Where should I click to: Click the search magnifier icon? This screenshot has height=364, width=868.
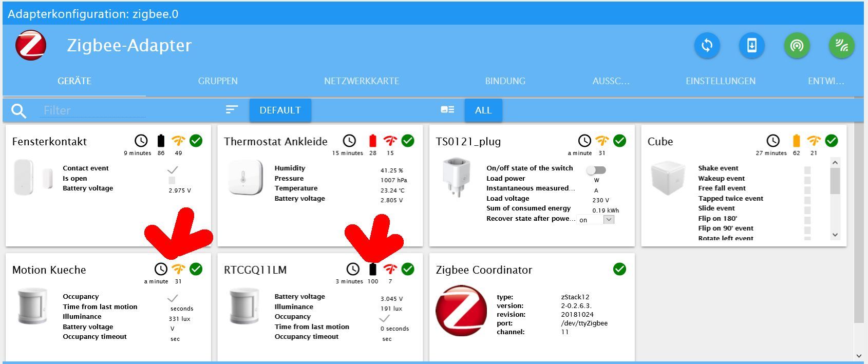(x=18, y=110)
